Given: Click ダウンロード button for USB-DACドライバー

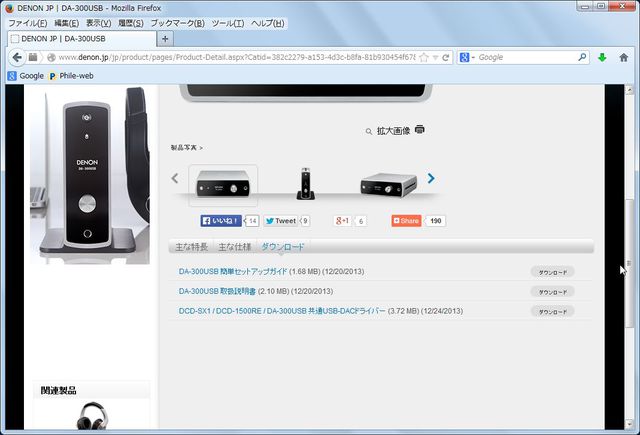Looking at the screenshot, I should click(x=553, y=311).
